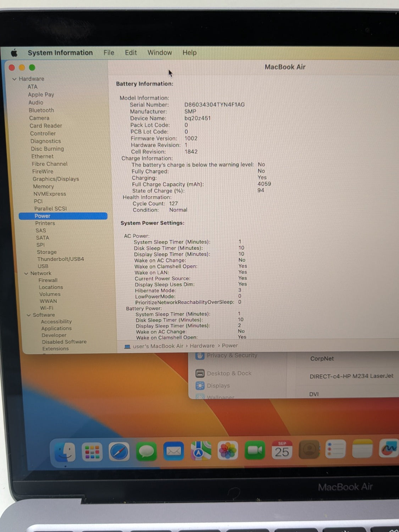Open Mail envelope icon in Dock
The width and height of the screenshot is (399, 532).
tap(173, 451)
